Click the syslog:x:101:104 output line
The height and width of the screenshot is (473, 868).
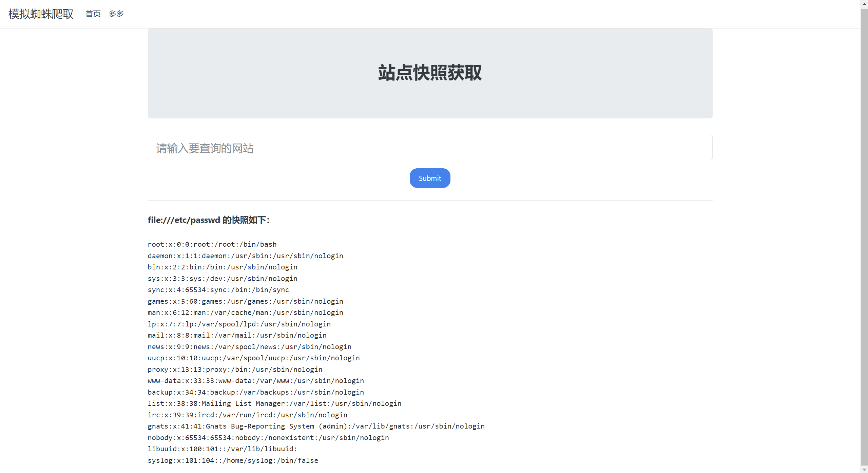(x=233, y=460)
